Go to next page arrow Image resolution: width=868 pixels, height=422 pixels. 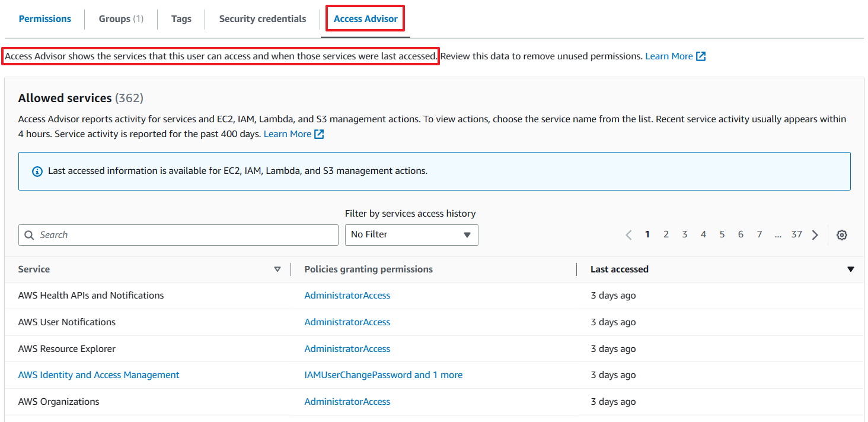click(x=815, y=235)
